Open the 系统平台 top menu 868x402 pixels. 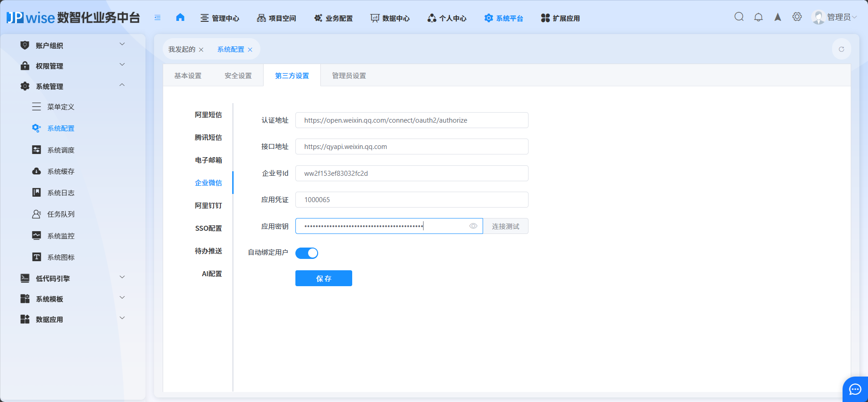504,18
